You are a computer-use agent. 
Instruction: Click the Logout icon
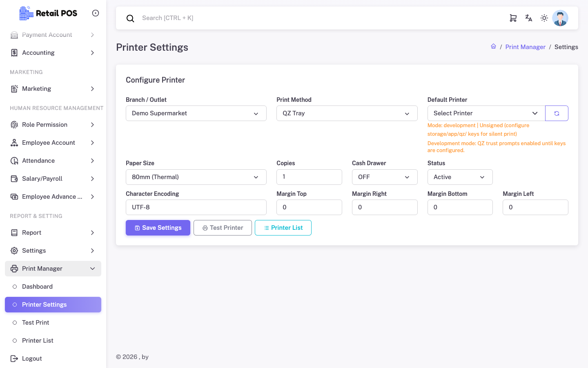(14, 359)
